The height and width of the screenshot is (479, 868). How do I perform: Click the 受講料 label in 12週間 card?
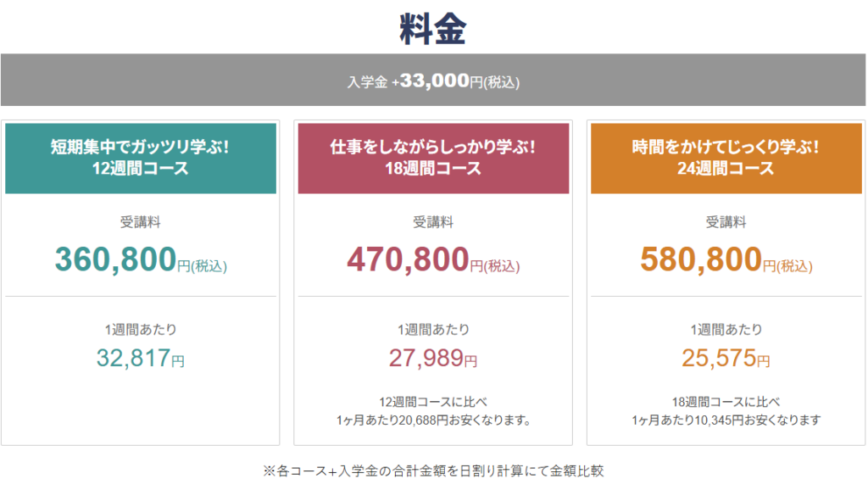pyautogui.click(x=141, y=222)
